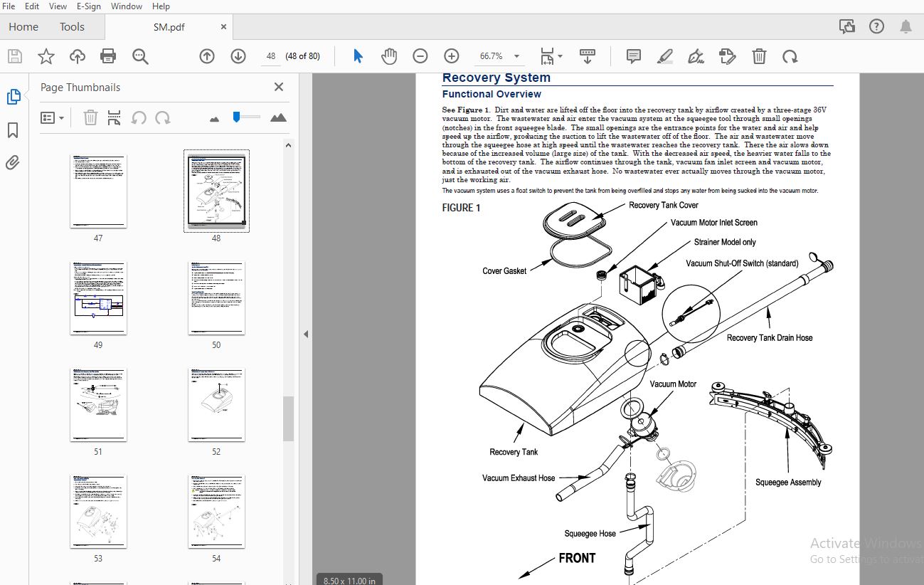The height and width of the screenshot is (585, 924).
Task: Open thumbnail options dropdown menu
Action: pos(53,117)
